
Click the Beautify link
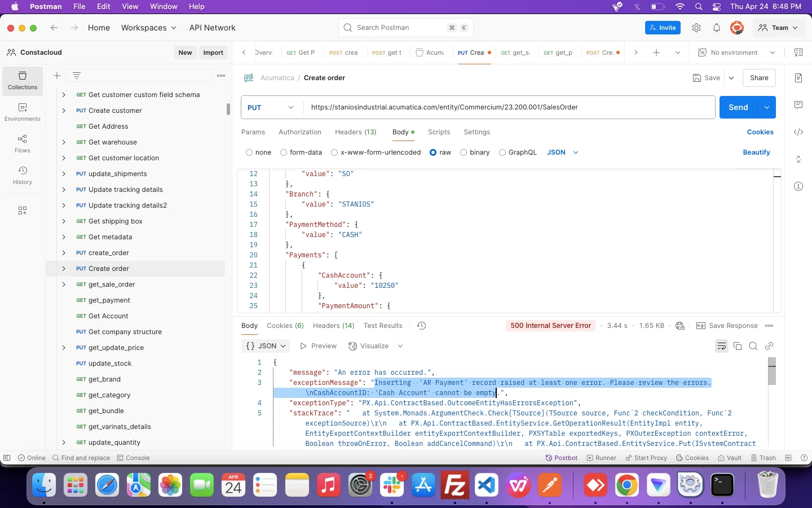click(756, 152)
